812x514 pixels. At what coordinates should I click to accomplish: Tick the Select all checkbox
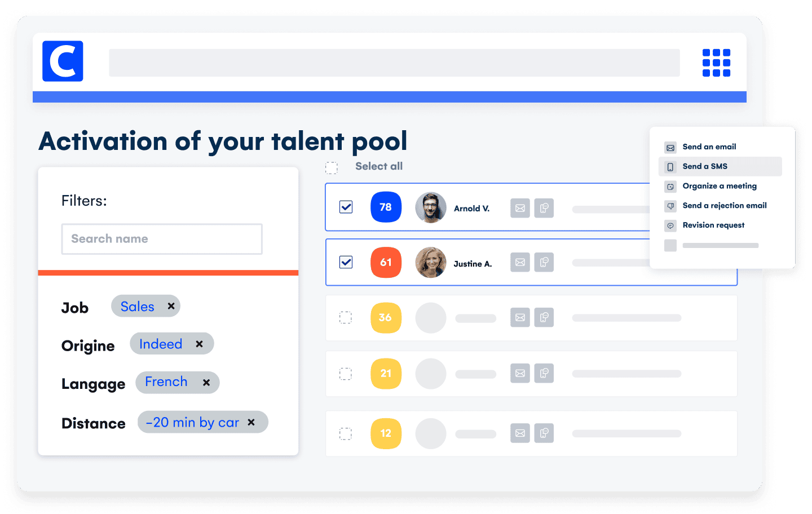[x=332, y=167]
